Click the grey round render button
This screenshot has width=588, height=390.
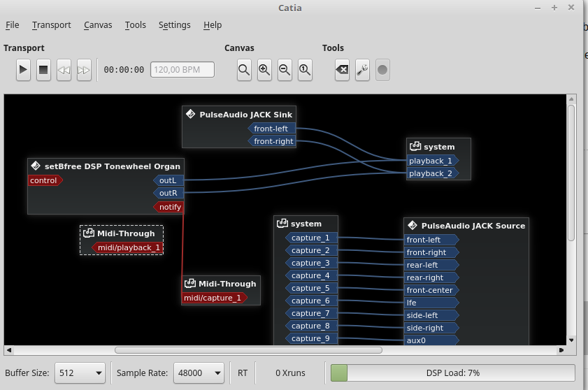(382, 70)
